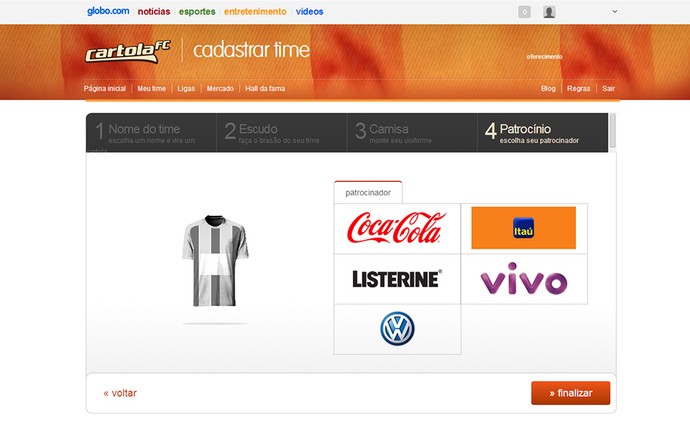Click the notification counter icon

(525, 12)
